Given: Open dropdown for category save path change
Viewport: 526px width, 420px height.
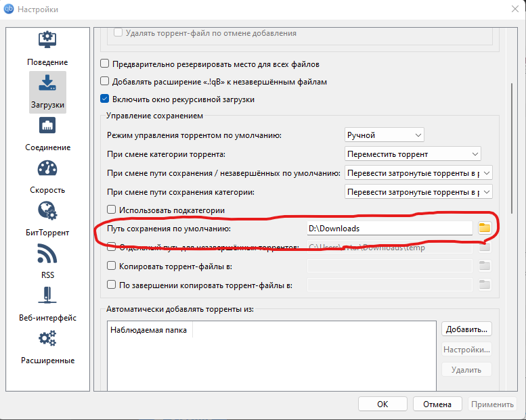Looking at the screenshot, I should (418, 192).
